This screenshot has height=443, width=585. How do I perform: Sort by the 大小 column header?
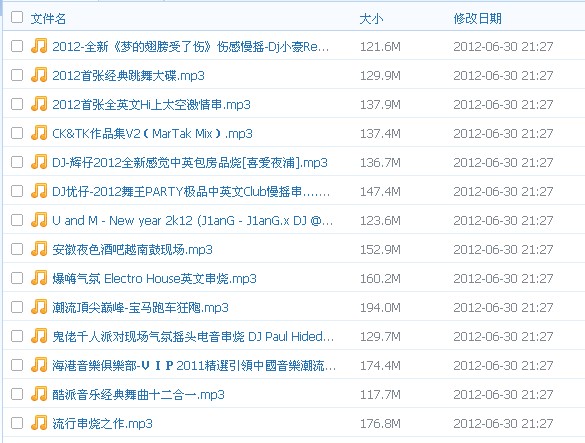click(371, 19)
